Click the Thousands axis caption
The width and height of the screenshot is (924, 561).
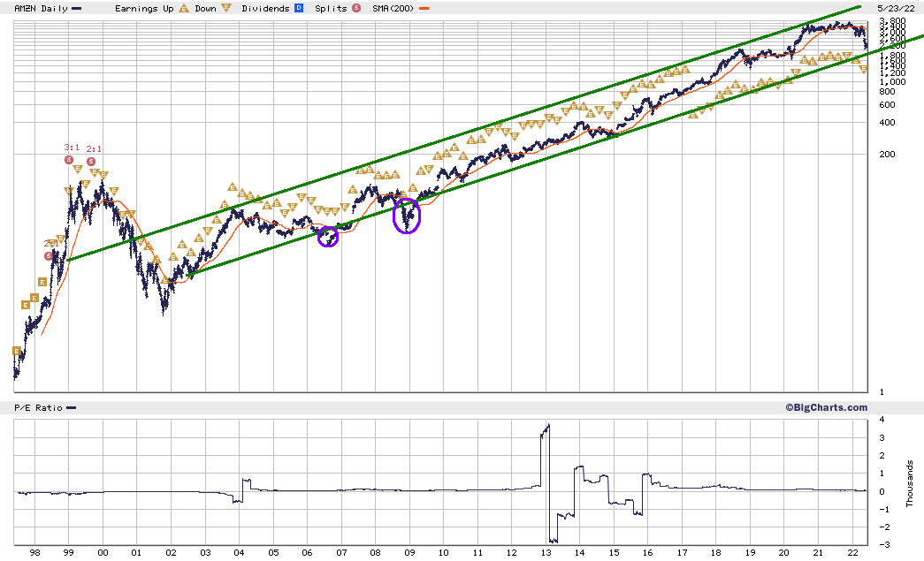click(x=909, y=483)
